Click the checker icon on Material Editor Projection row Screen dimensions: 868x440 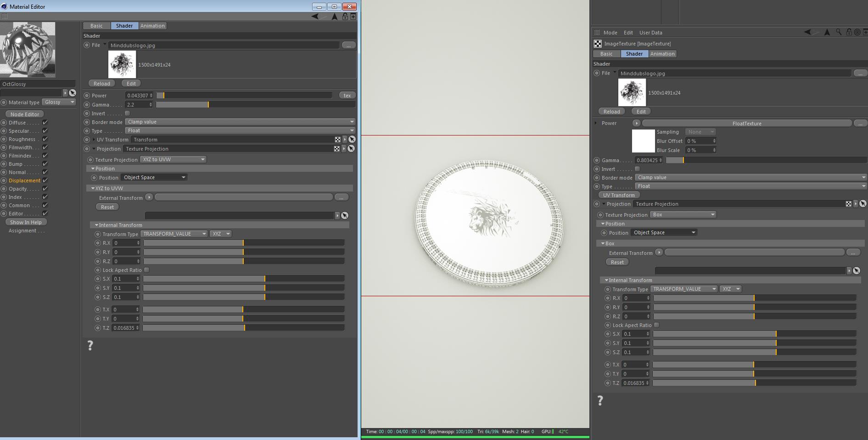click(x=337, y=149)
